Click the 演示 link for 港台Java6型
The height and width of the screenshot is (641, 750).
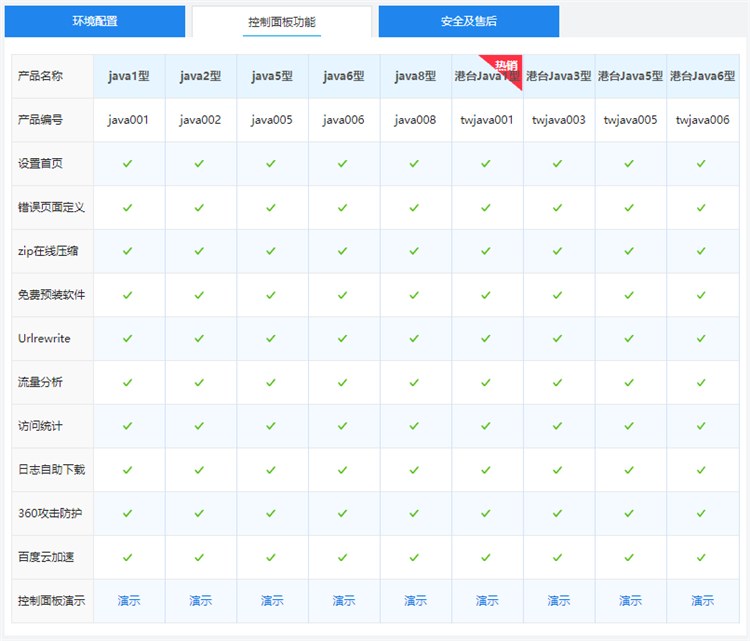pyautogui.click(x=702, y=601)
